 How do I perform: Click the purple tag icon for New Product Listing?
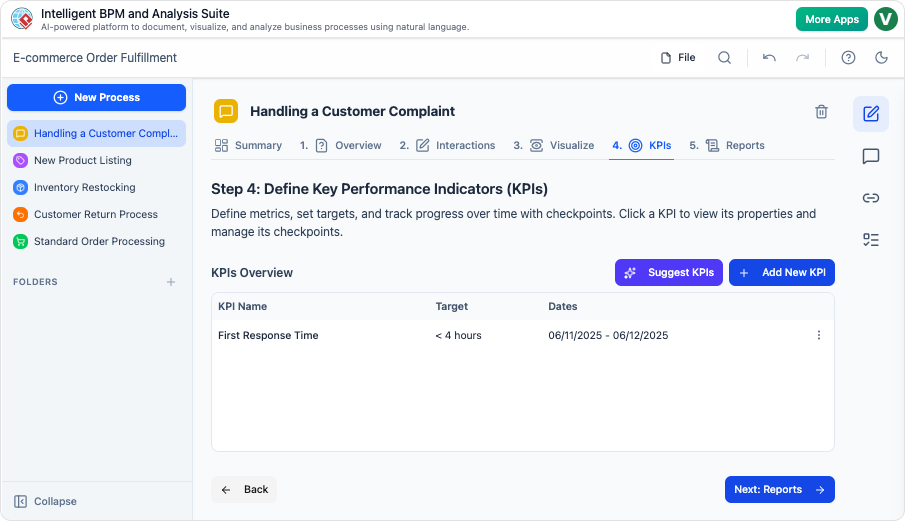(20, 160)
